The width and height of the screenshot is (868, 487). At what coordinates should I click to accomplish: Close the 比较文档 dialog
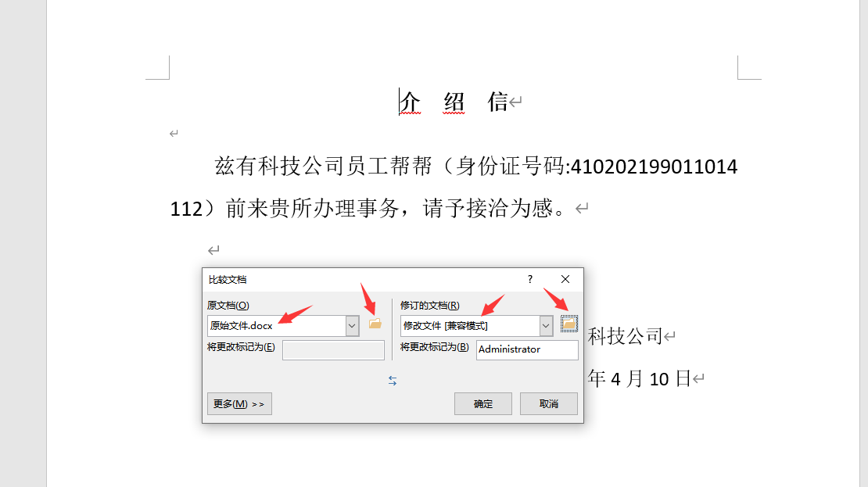coord(565,280)
